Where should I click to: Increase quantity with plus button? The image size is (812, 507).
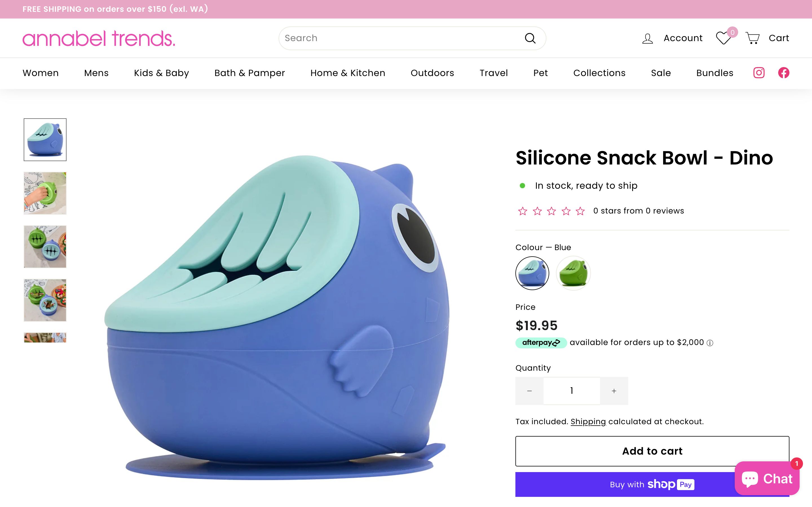pos(614,391)
